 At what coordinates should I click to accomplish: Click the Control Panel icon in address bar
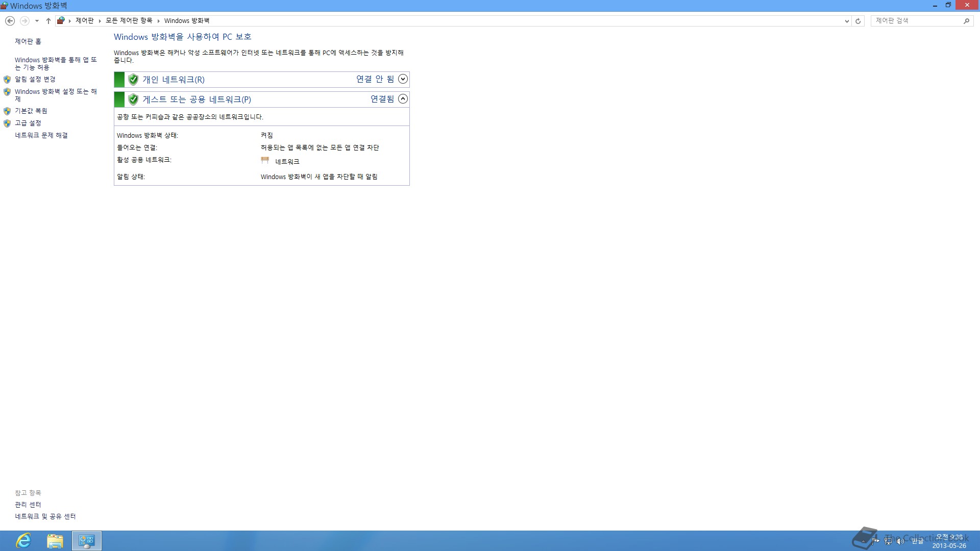pyautogui.click(x=61, y=20)
